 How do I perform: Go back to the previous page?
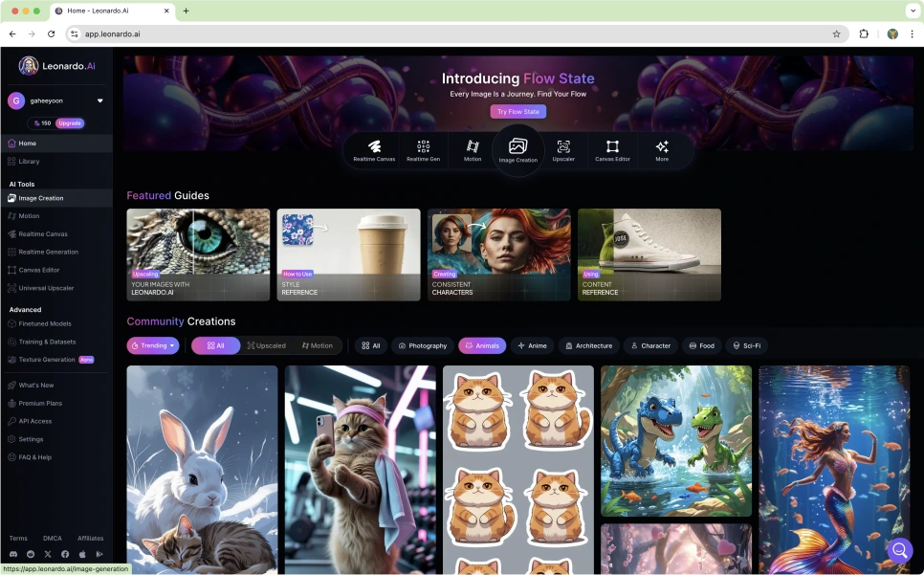12,34
